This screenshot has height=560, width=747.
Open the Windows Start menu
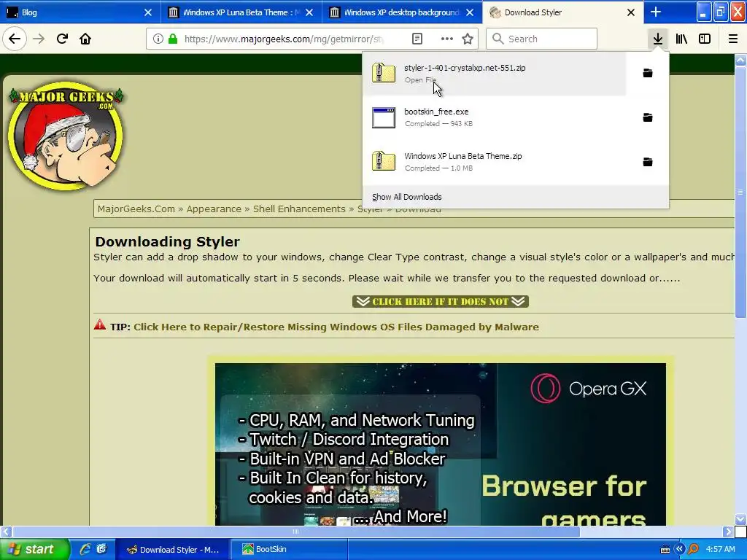(34, 549)
